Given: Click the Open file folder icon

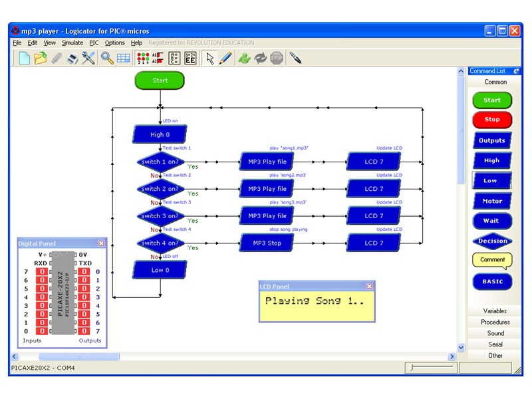Looking at the screenshot, I should tap(41, 58).
